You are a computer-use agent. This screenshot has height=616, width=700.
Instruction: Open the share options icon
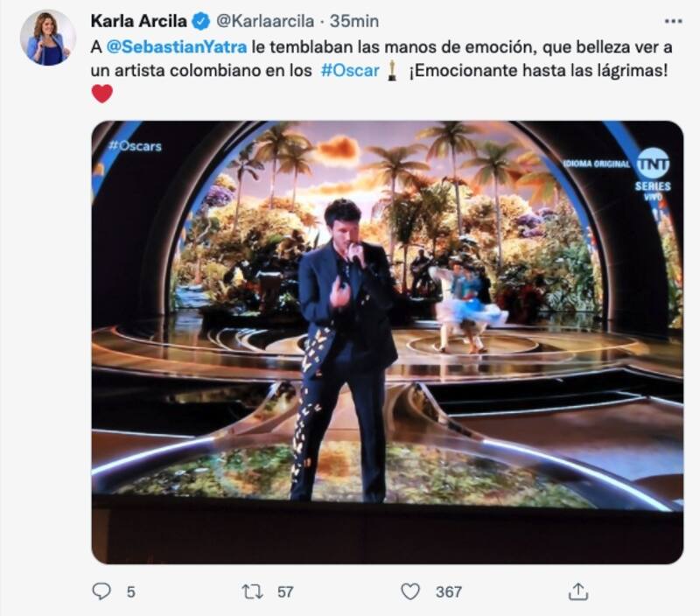coord(577,591)
